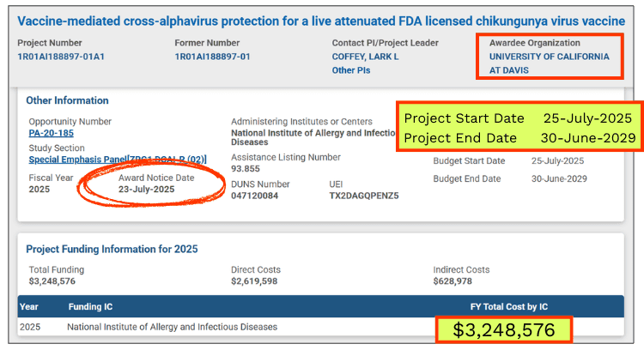Sort by the Funding IC column header
Image resolution: width=644 pixels, height=350 pixels.
click(x=90, y=306)
